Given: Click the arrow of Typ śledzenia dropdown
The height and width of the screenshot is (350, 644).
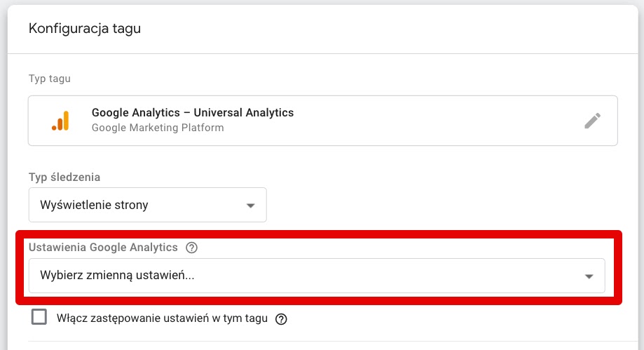Looking at the screenshot, I should 251,206.
